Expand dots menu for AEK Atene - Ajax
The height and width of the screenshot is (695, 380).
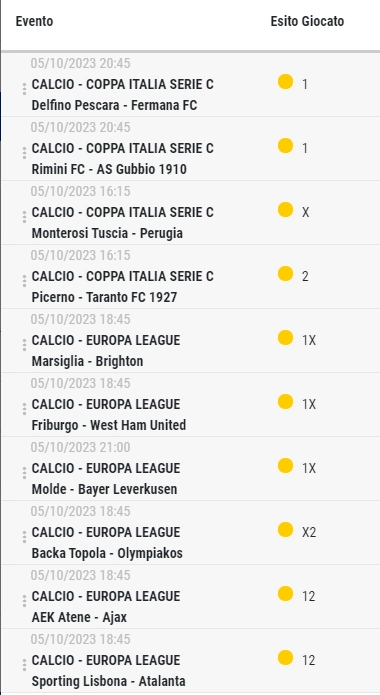(24, 601)
